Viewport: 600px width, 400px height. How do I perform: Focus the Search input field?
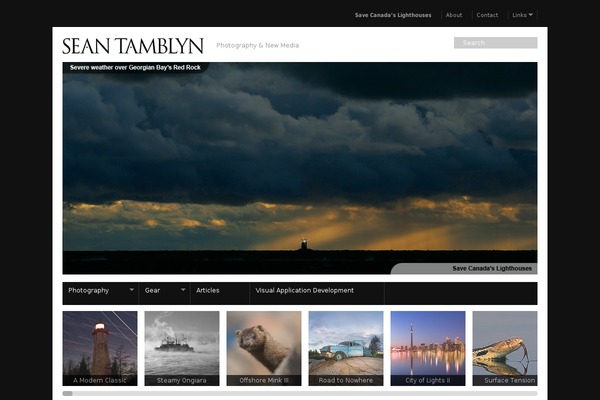(496, 42)
